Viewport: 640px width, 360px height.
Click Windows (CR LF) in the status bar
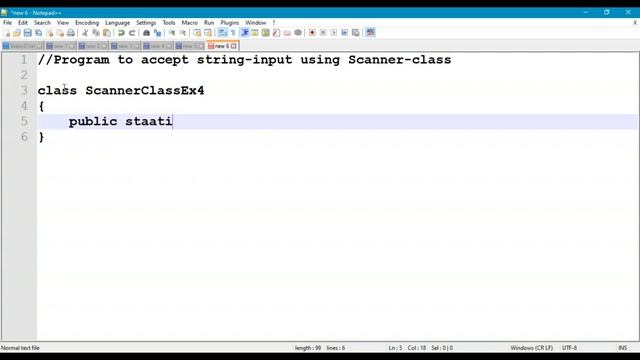tap(531, 348)
